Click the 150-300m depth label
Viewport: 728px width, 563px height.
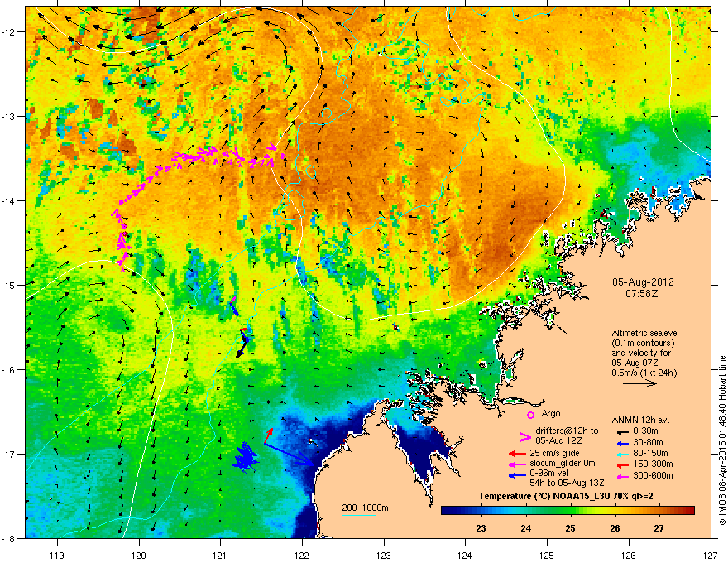pyautogui.click(x=653, y=464)
